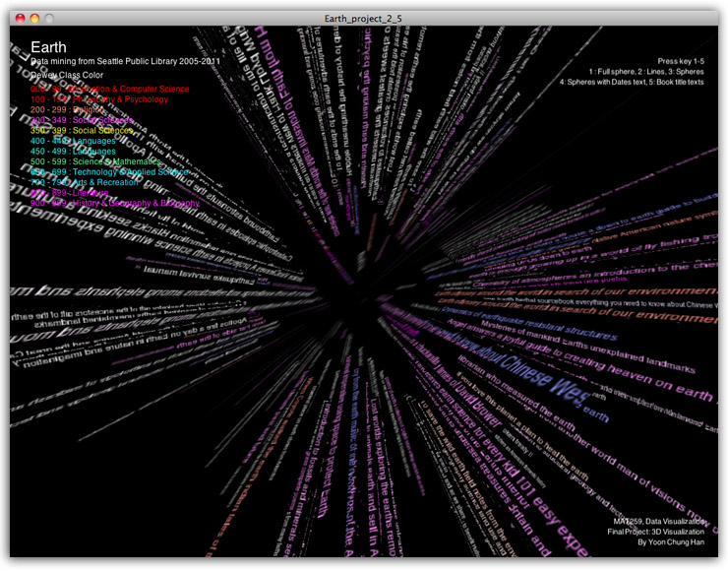This screenshot has height=571, width=728.
Task: Select legend row '450 - 499 : Languages'
Action: 73,152
